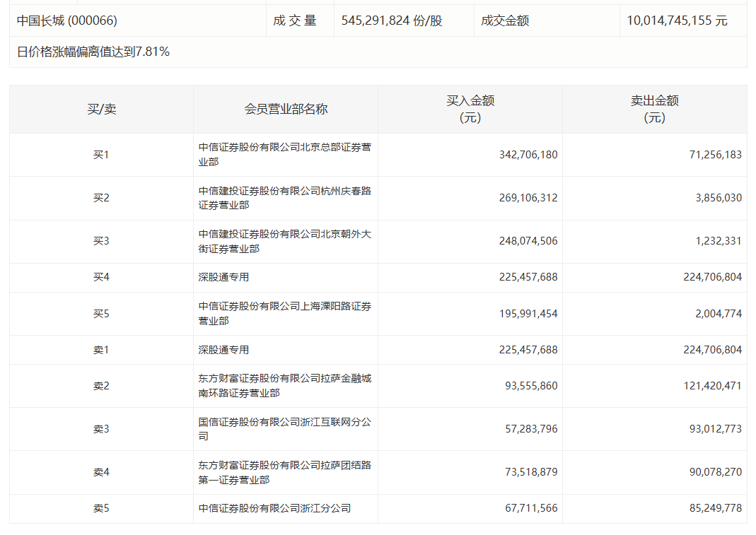Select sell amount 224,706,804 in 卖1 row

[713, 350]
